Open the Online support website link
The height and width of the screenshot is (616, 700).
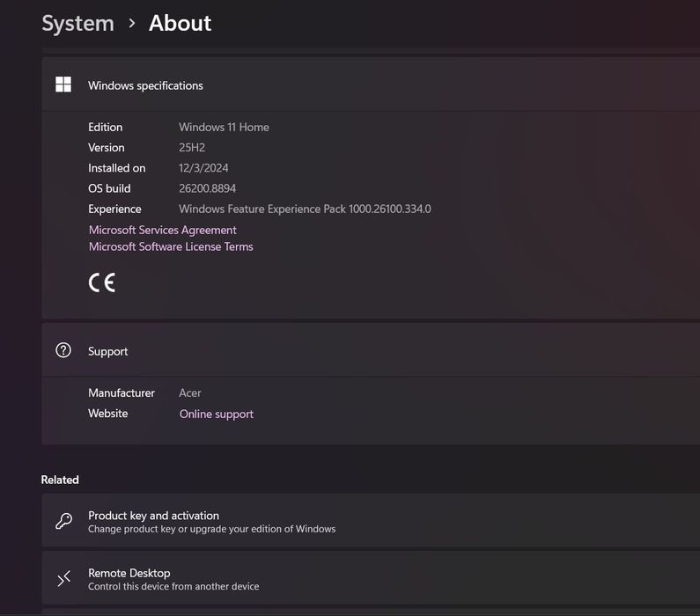[x=217, y=414]
